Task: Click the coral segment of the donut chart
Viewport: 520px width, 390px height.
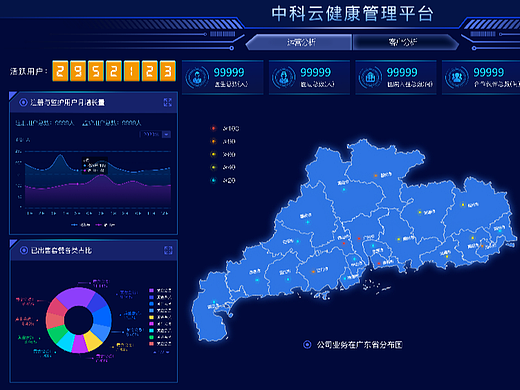Action: tap(54, 321)
